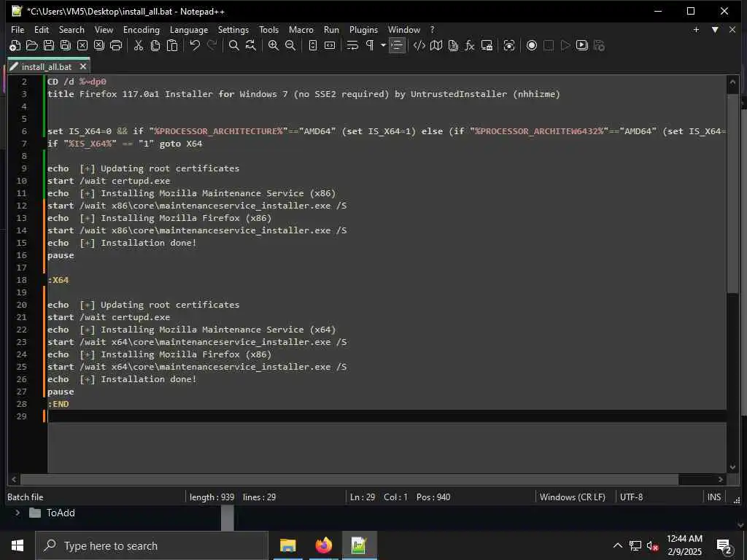The height and width of the screenshot is (560, 747).
Task: Toggle file monitoring eye icon
Action: coord(509,45)
